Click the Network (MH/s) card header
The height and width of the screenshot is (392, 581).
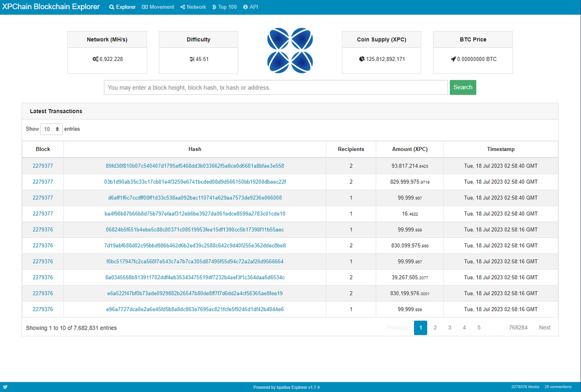tap(107, 40)
